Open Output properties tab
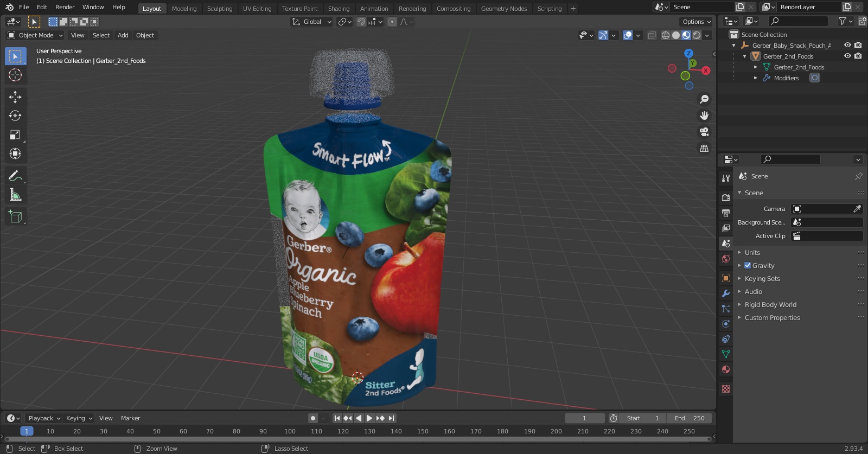 pyautogui.click(x=726, y=213)
